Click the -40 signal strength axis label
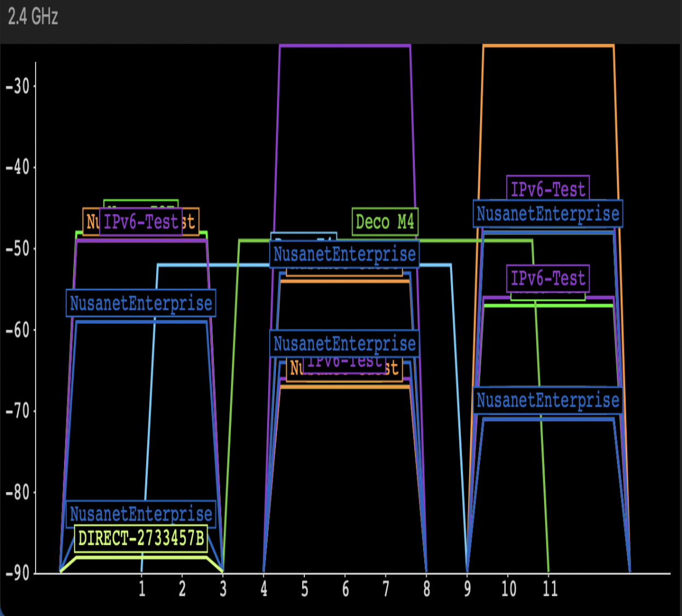The height and width of the screenshot is (616, 682). pos(18,167)
